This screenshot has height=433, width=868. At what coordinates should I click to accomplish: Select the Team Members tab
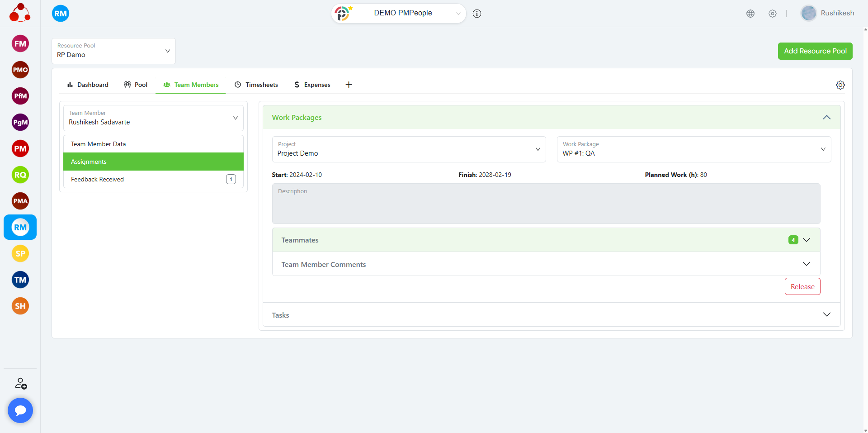click(x=191, y=85)
